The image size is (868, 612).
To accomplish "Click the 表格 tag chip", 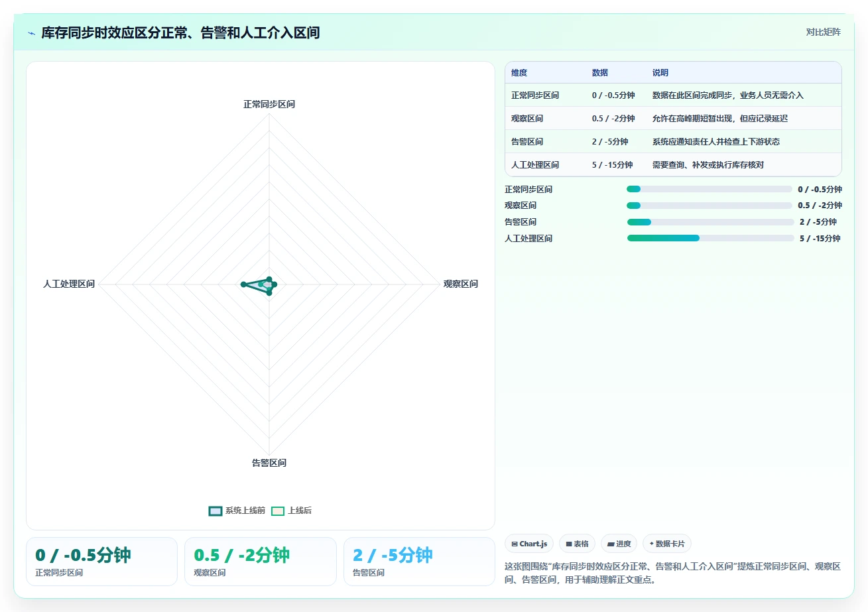I will 577,544.
